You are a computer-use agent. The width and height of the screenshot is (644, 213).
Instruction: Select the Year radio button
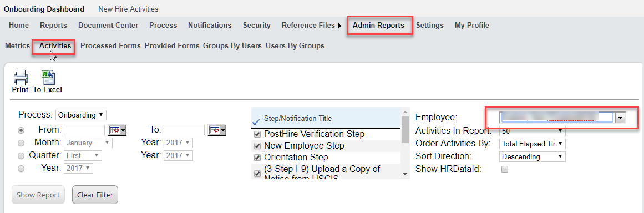(x=22, y=168)
